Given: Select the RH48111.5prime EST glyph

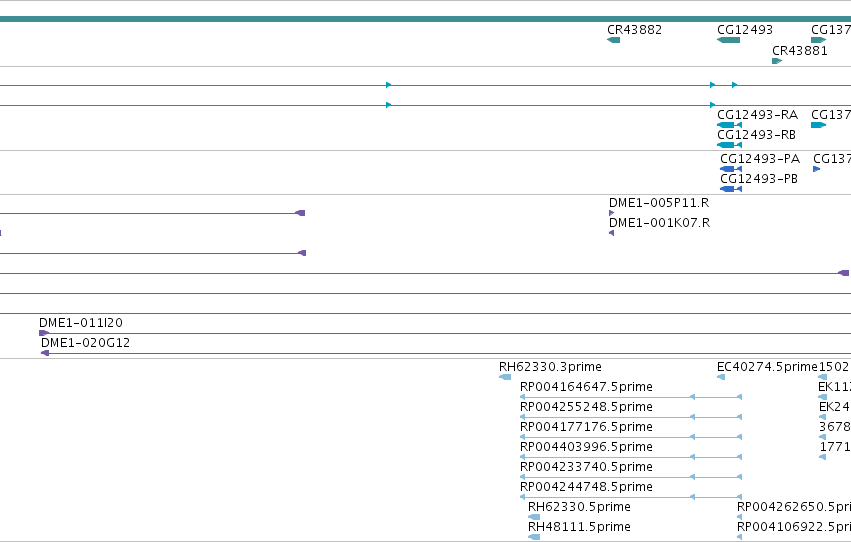Looking at the screenshot, I should (x=534, y=537).
